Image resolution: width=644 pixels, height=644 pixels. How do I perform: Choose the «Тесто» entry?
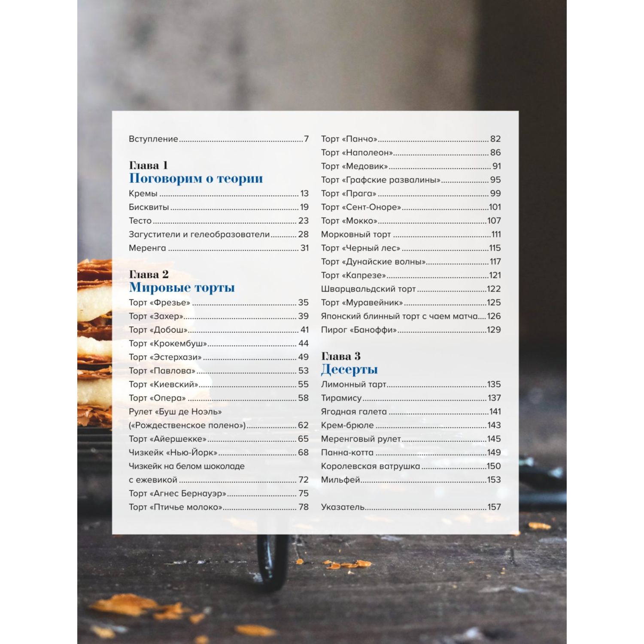tap(219, 221)
